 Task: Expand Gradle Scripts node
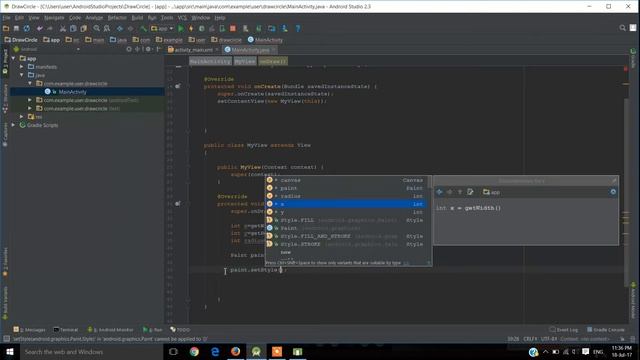(x=13, y=125)
